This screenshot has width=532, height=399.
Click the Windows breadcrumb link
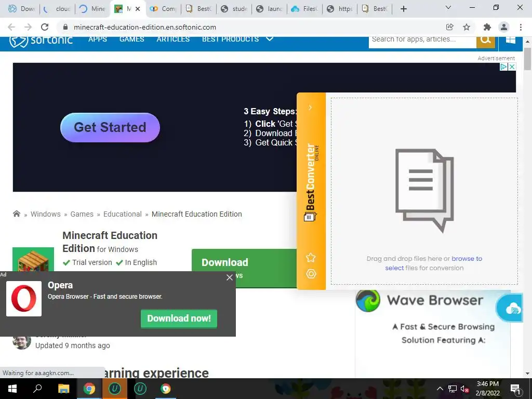coord(46,214)
